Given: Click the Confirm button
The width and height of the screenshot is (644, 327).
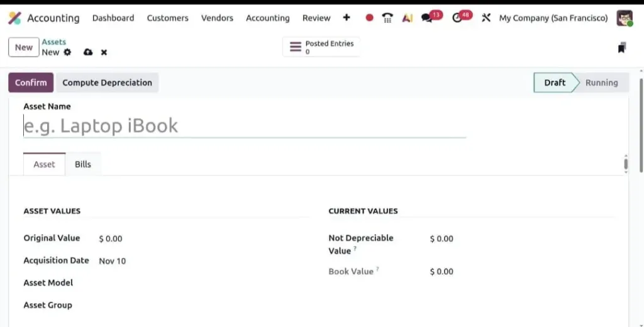Looking at the screenshot, I should 31,82.
